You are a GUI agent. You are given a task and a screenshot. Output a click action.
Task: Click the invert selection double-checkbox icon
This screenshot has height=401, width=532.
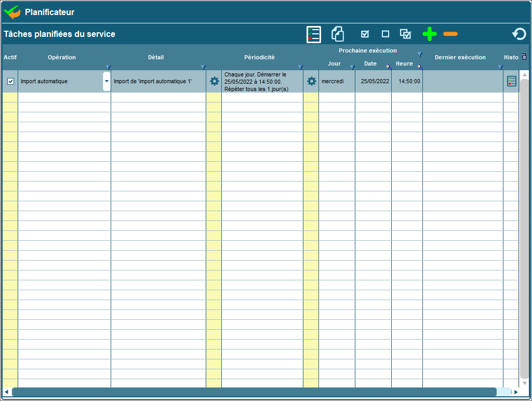point(405,34)
